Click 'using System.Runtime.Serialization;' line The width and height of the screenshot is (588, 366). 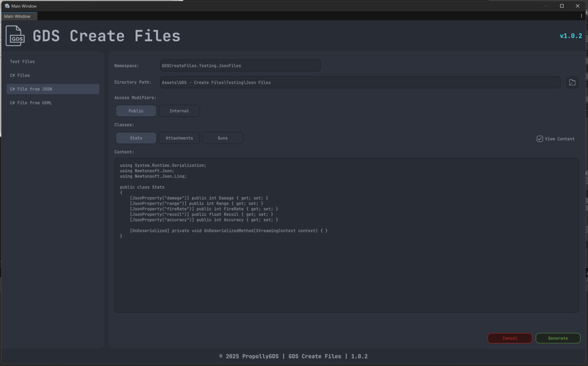[163, 166]
